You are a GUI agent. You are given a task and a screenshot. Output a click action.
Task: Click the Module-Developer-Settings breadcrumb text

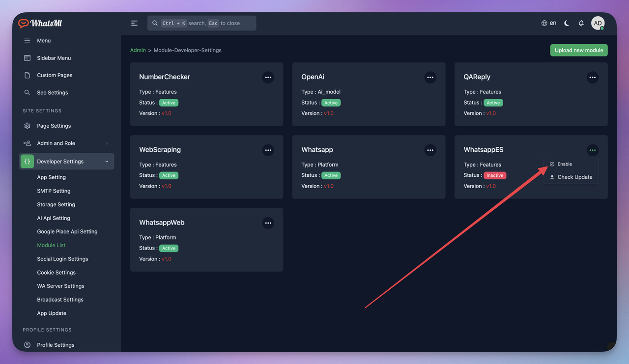tap(188, 50)
